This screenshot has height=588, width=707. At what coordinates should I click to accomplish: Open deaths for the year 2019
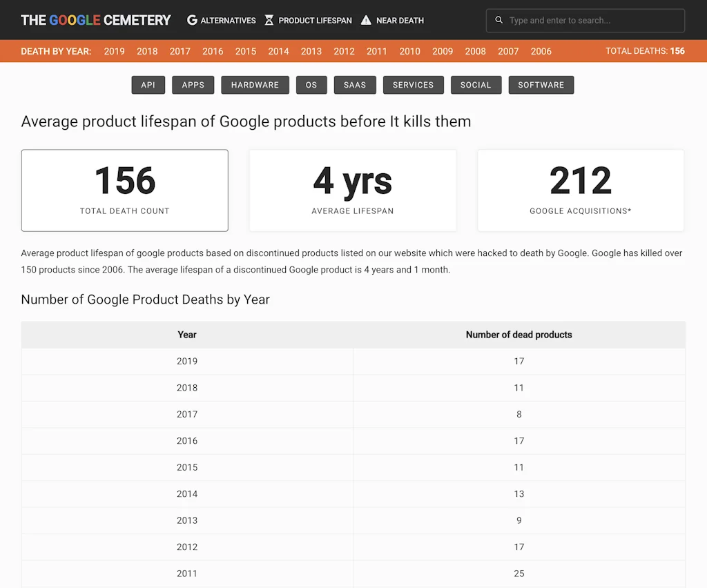(114, 51)
